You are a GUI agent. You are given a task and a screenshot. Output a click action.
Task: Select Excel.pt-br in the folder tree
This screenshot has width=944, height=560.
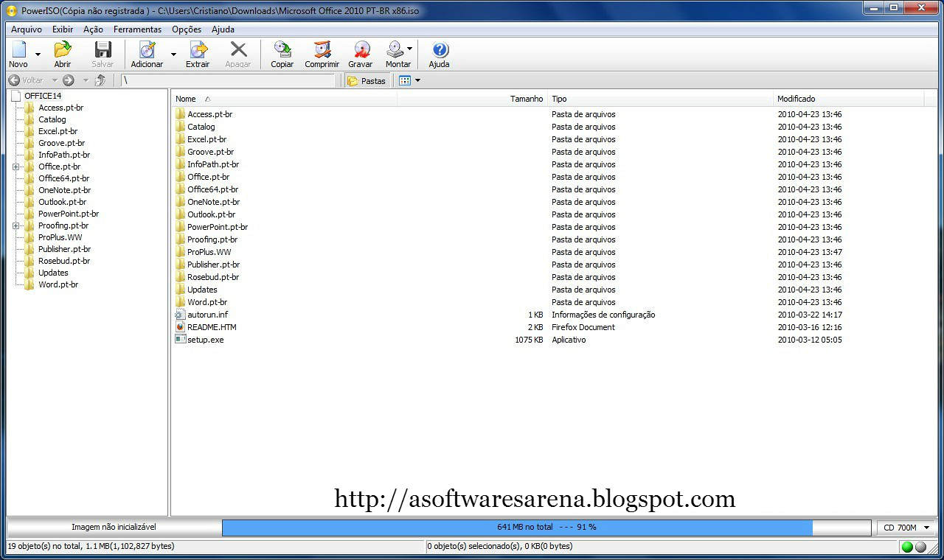coord(58,131)
